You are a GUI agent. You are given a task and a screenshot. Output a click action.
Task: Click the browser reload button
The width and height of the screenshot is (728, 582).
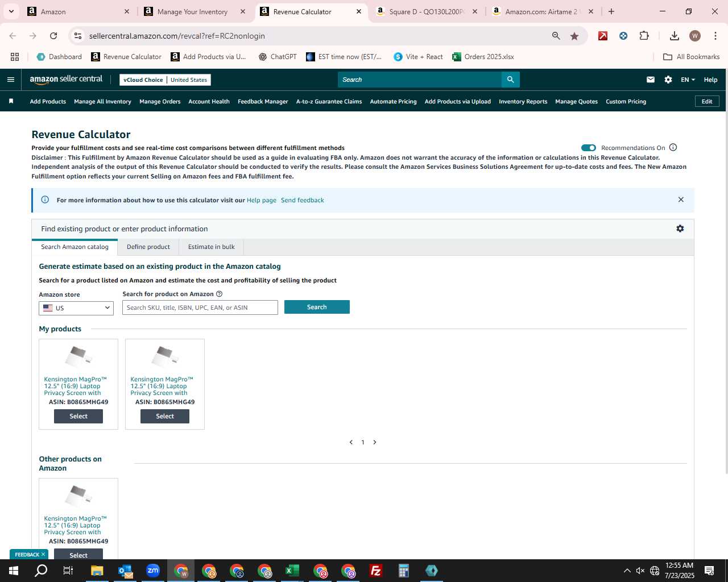[x=53, y=36]
